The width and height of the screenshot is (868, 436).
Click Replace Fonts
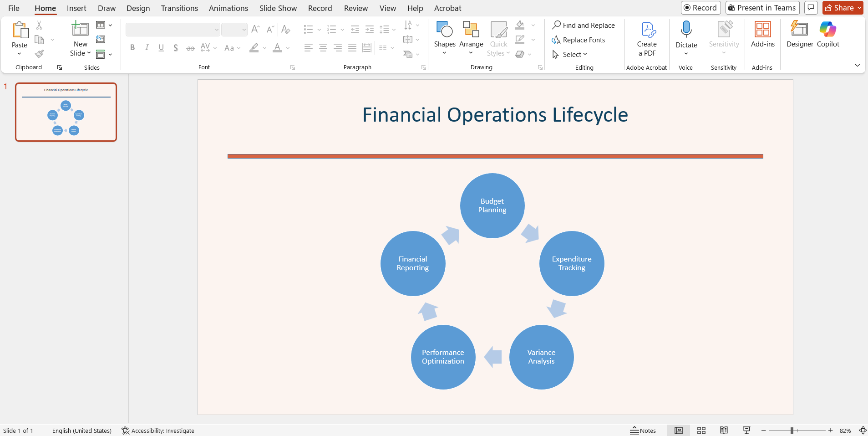[579, 40]
